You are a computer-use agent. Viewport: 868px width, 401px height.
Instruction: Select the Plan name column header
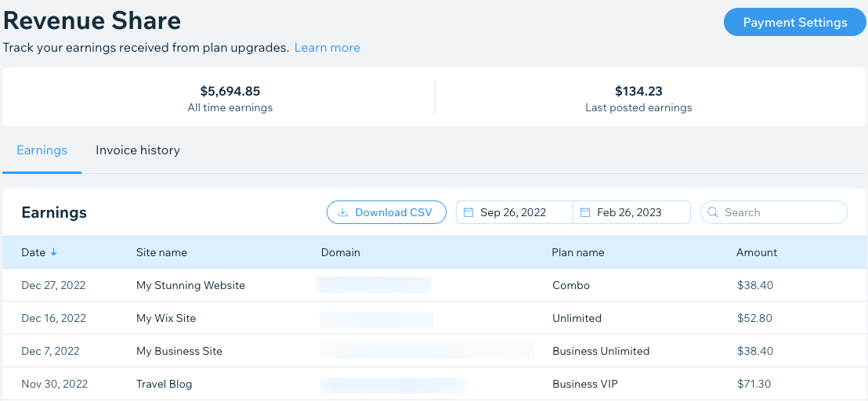(x=577, y=252)
